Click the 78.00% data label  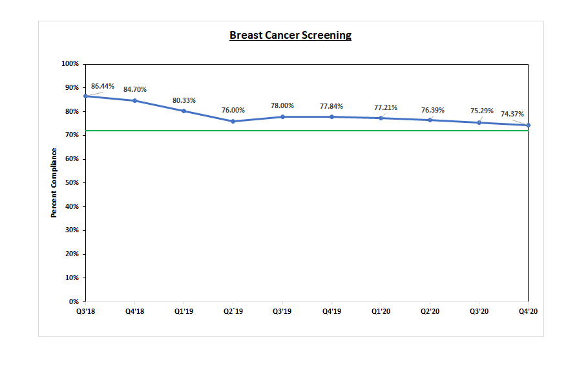(x=282, y=105)
